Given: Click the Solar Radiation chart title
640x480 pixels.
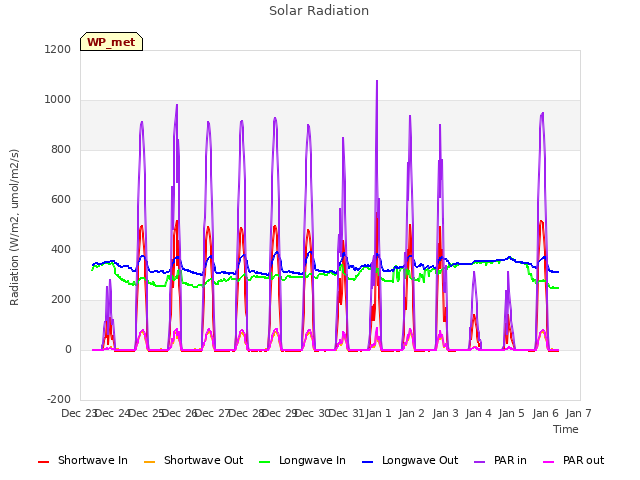Looking at the screenshot, I should click(319, 11).
